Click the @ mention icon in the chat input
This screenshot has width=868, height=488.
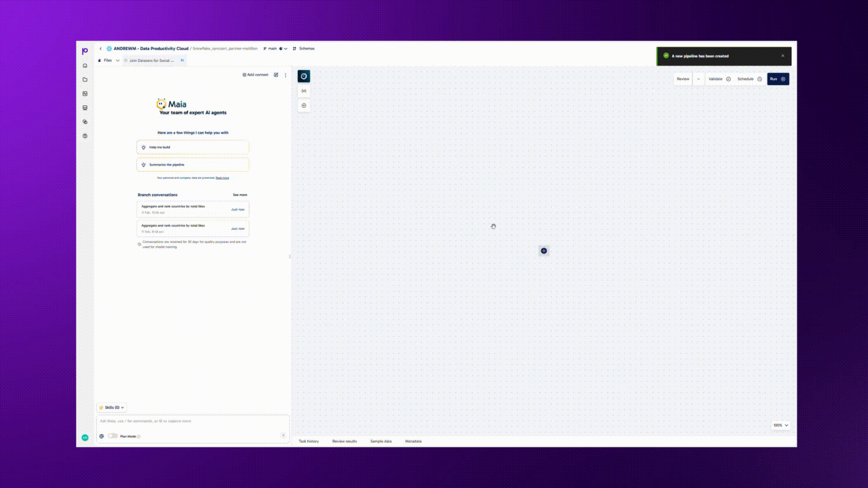tap(102, 435)
